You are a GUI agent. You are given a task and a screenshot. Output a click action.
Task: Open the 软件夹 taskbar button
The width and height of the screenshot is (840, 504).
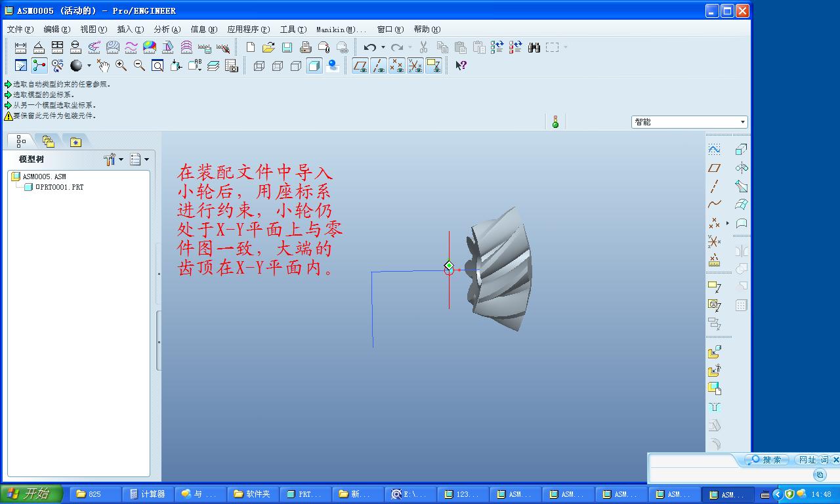[x=253, y=494]
